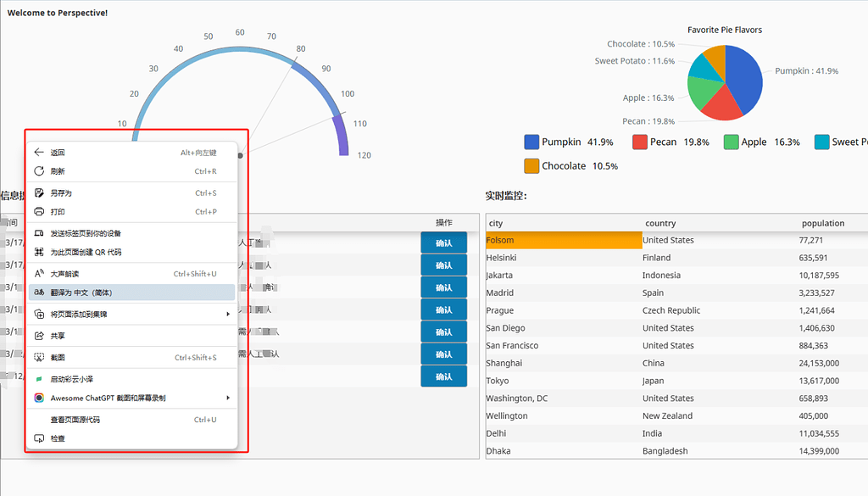Viewport: 868px width, 496px height.
Task: Click the Back arrow icon in context menu
Action: tap(39, 152)
